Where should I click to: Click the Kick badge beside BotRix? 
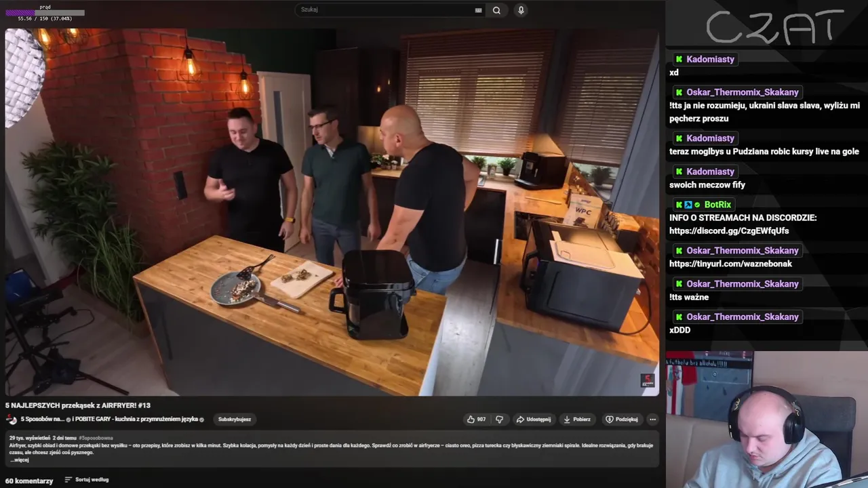(679, 205)
